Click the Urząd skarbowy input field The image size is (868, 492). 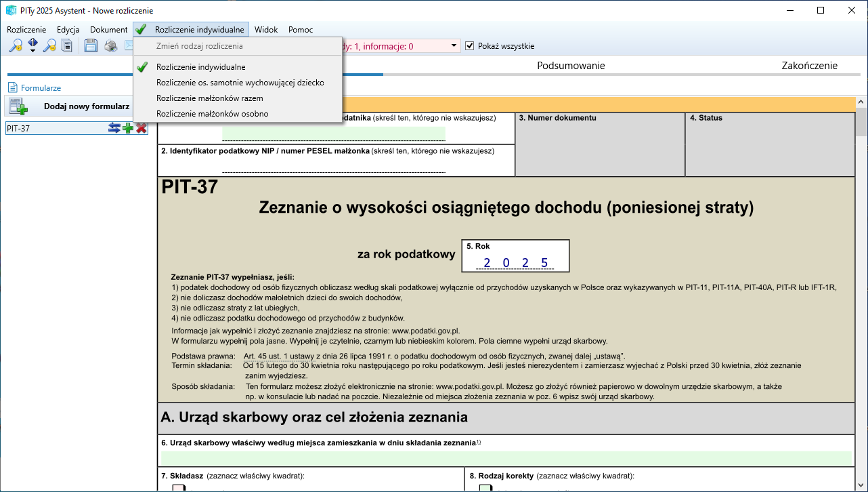pos(505,458)
